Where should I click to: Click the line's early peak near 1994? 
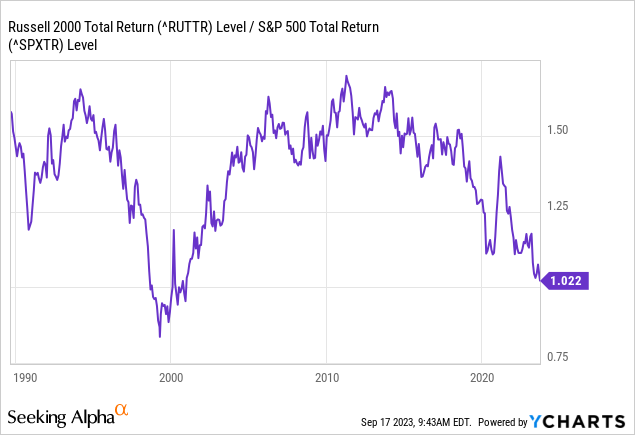click(x=78, y=90)
